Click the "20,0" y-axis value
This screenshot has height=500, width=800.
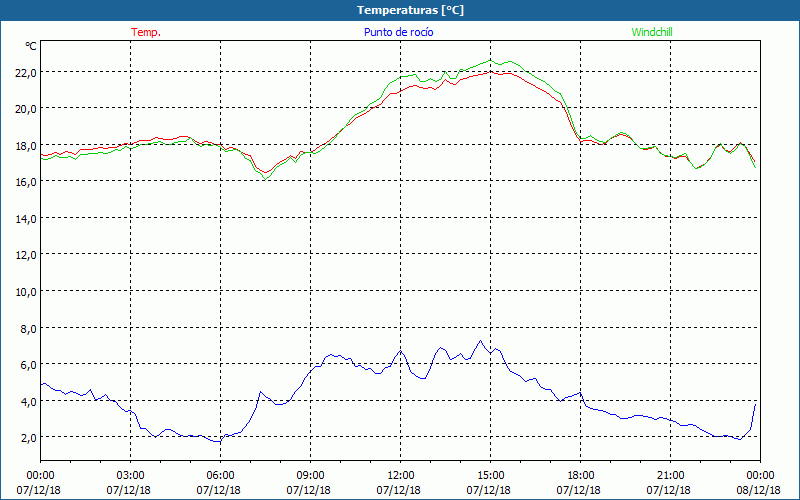click(x=26, y=109)
